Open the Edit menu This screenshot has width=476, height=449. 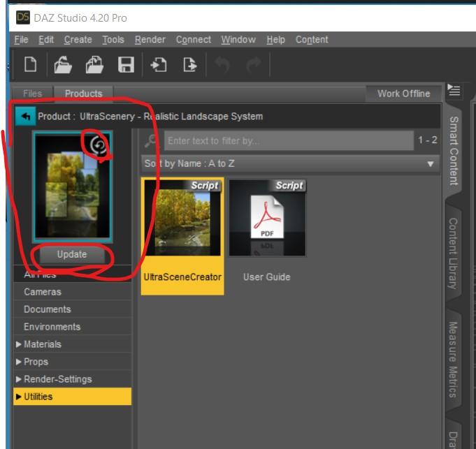46,39
